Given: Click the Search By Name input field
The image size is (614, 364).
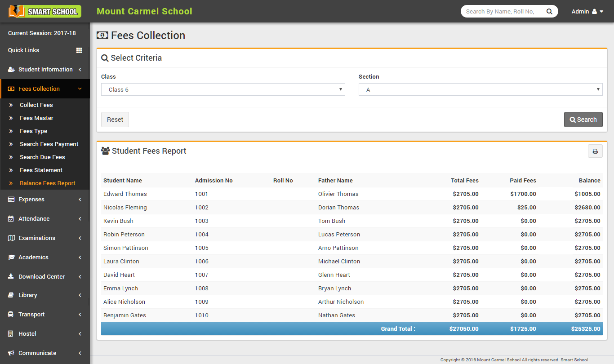Looking at the screenshot, I should 499,11.
